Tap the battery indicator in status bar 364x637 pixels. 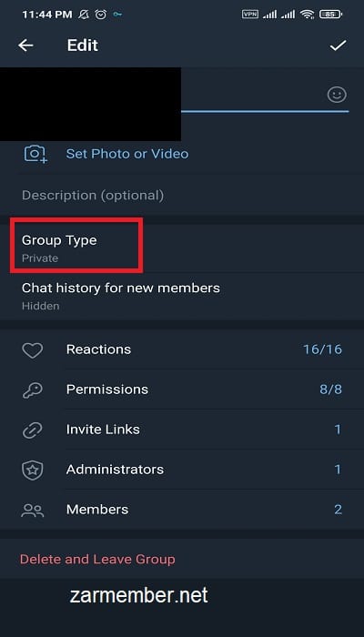click(x=330, y=15)
